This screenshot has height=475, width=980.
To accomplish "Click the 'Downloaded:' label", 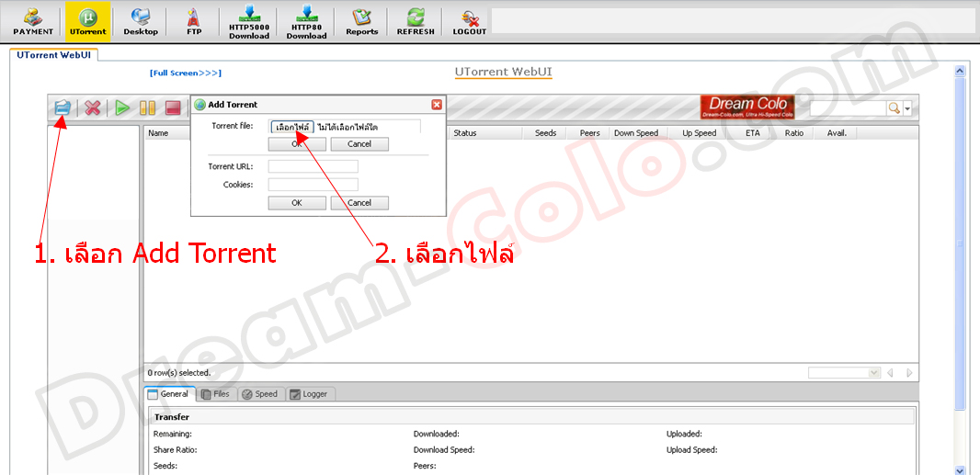I will [437, 433].
